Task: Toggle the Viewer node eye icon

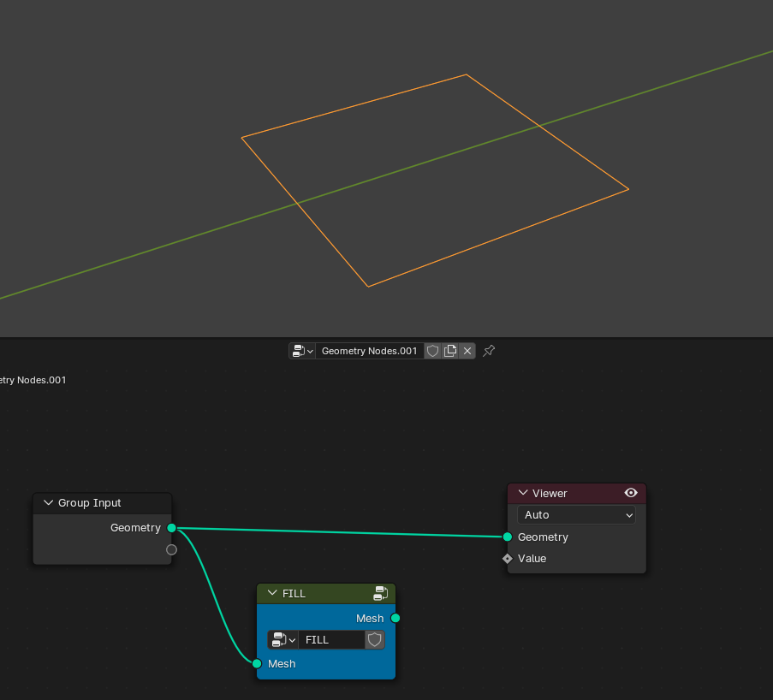Action: point(631,493)
